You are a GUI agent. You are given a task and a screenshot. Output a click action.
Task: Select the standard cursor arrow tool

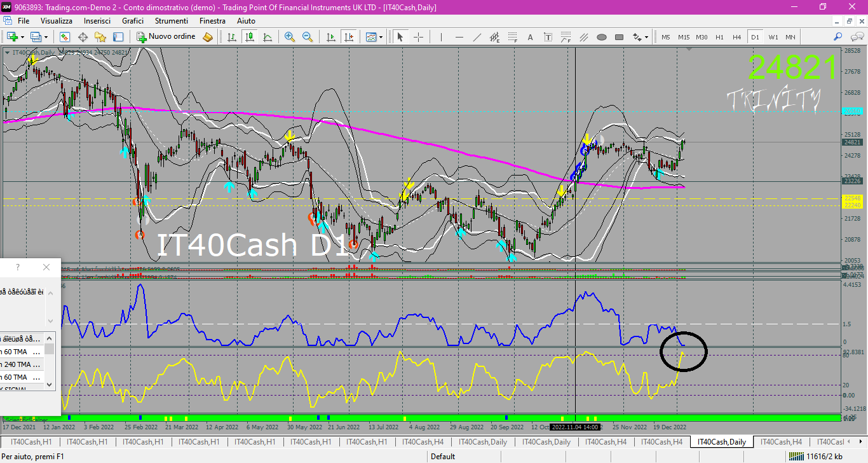[400, 37]
